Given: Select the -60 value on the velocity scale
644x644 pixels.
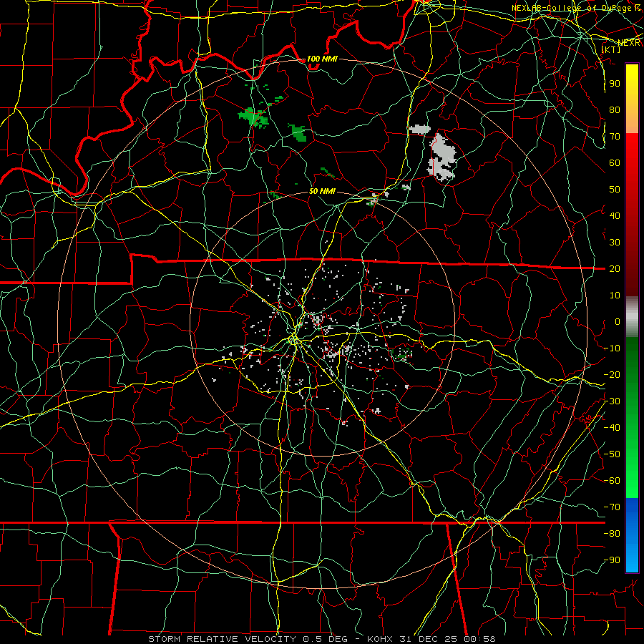Looking at the screenshot, I should pos(612,481).
